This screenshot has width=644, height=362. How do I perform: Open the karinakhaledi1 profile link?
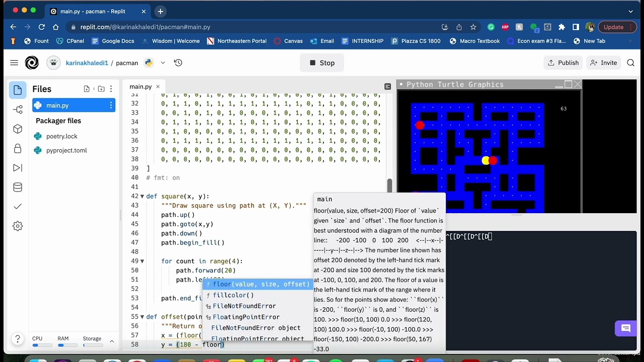(87, 63)
